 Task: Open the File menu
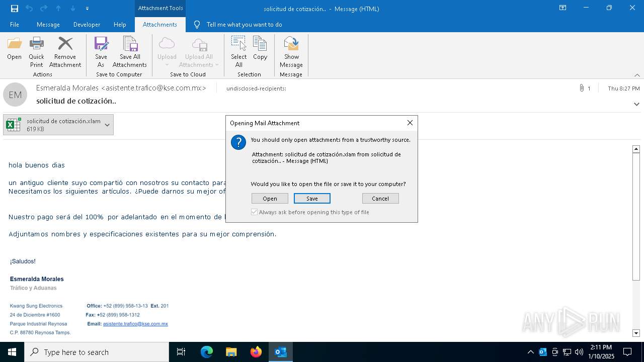coord(15,25)
